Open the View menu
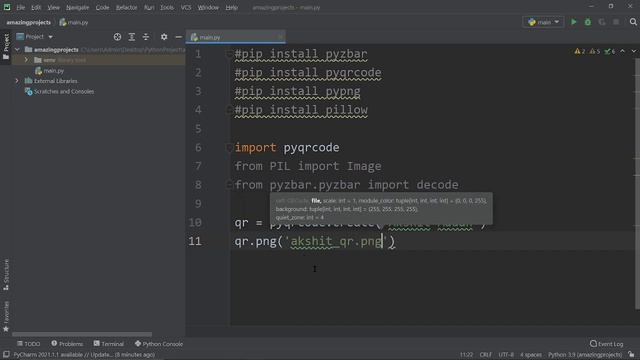Viewport: 640px width, 360px height. click(x=53, y=7)
